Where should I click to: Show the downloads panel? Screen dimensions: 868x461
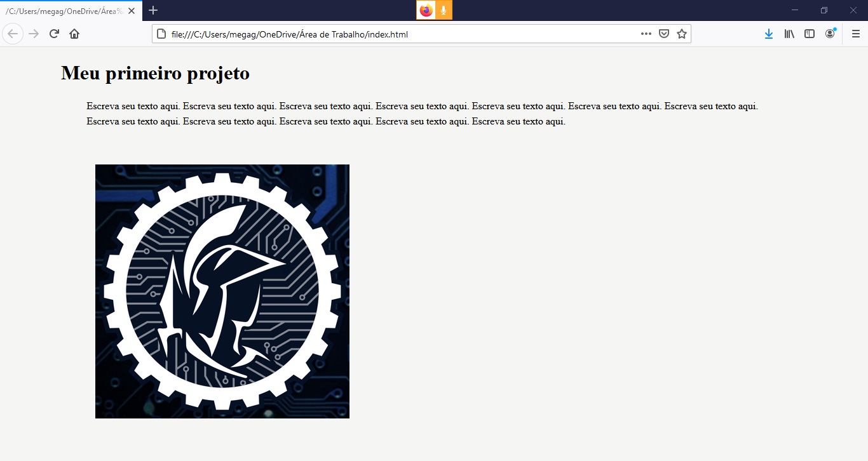tap(769, 34)
